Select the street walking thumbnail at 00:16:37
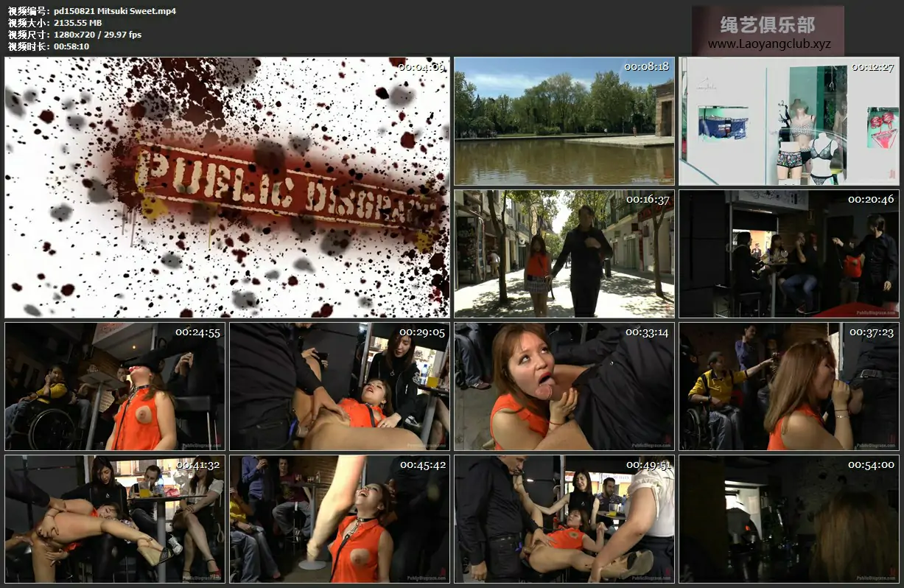Screen dimensions: 904x588 [564, 253]
